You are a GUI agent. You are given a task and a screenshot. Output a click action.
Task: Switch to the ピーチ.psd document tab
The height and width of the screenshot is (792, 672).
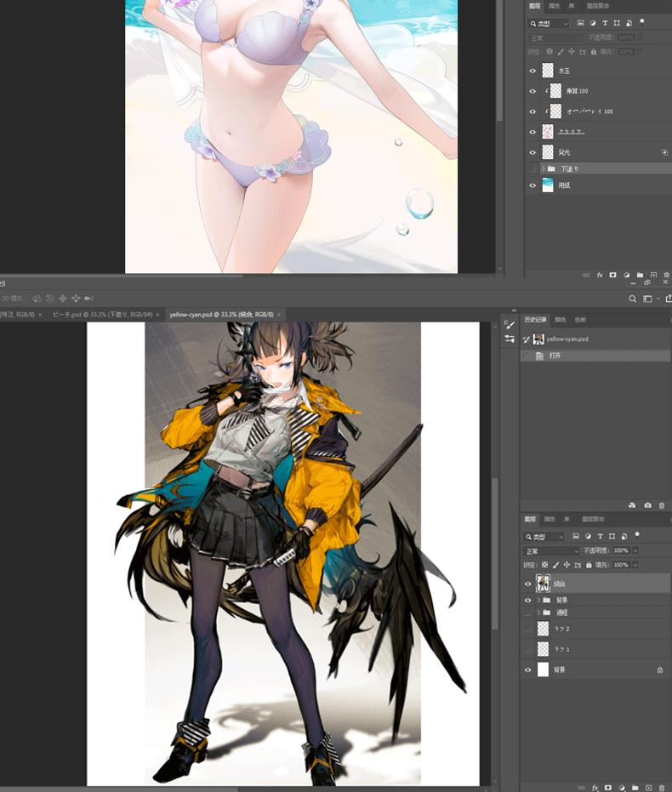(x=102, y=315)
